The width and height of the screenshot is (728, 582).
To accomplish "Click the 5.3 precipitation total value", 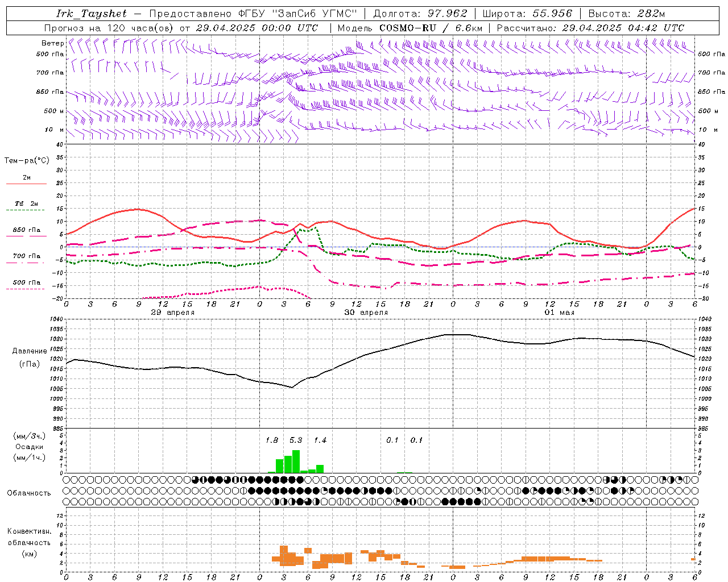I will pos(296,440).
